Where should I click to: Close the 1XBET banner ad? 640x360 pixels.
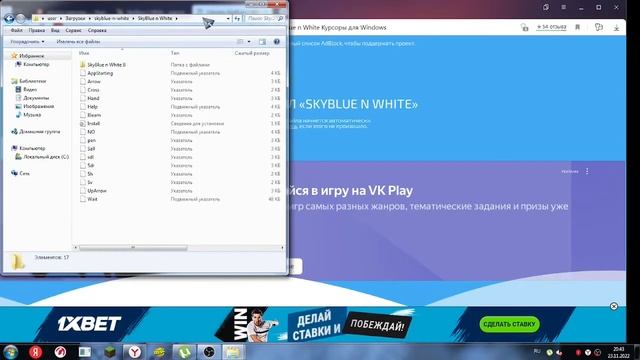pos(613,307)
